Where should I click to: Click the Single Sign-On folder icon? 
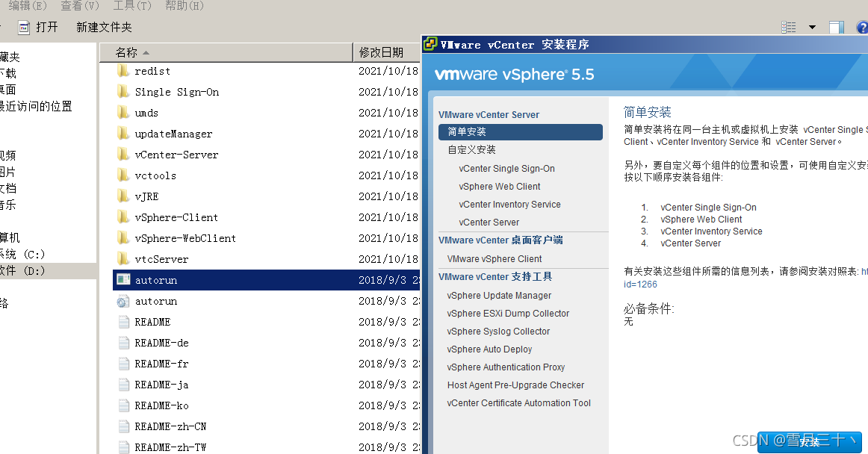point(123,92)
